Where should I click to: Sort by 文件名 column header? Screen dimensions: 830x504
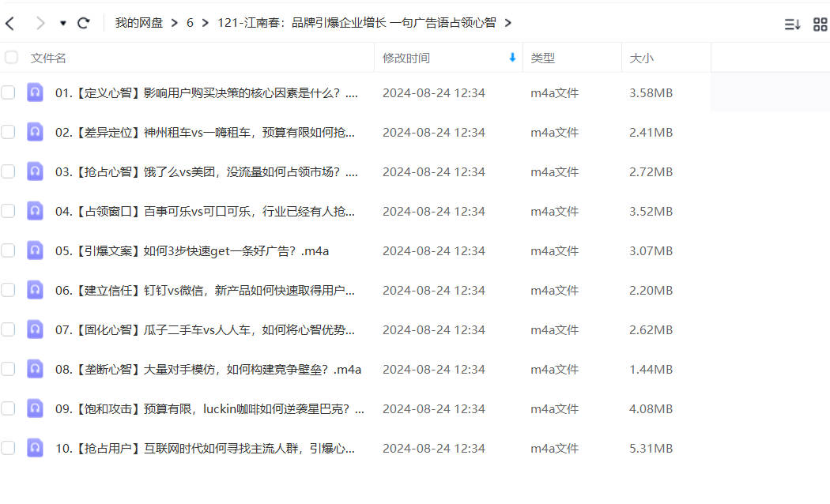pos(48,58)
